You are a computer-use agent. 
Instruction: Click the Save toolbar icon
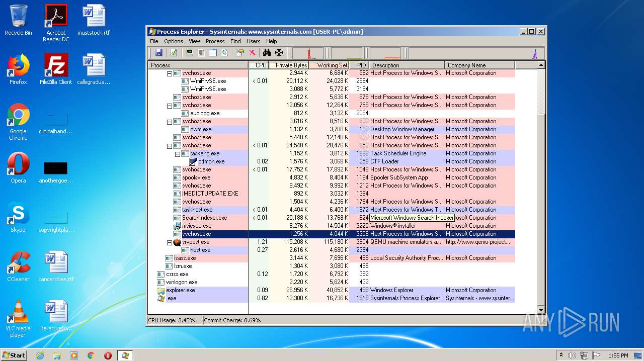(x=158, y=53)
